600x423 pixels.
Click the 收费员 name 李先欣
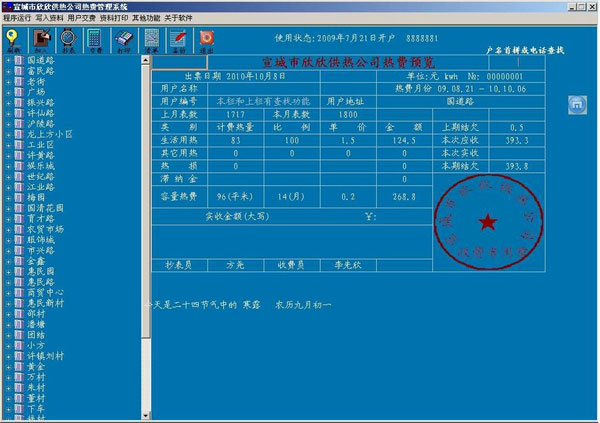tap(348, 265)
